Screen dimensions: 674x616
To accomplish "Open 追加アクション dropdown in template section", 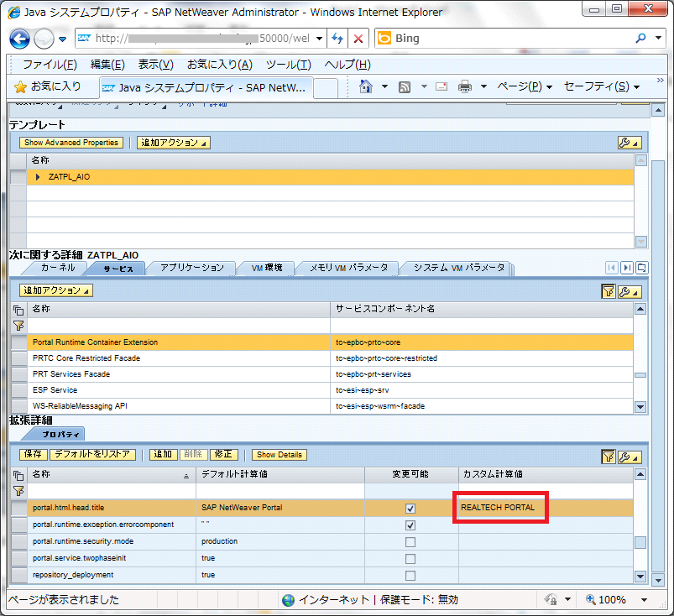I will point(174,143).
